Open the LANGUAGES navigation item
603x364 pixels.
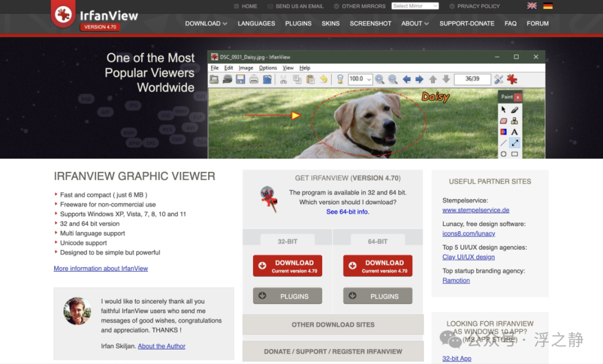[256, 23]
